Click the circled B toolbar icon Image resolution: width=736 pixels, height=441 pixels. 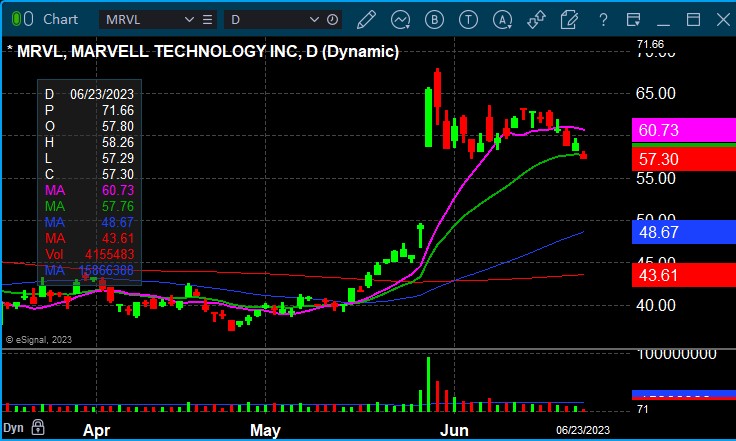tap(434, 20)
